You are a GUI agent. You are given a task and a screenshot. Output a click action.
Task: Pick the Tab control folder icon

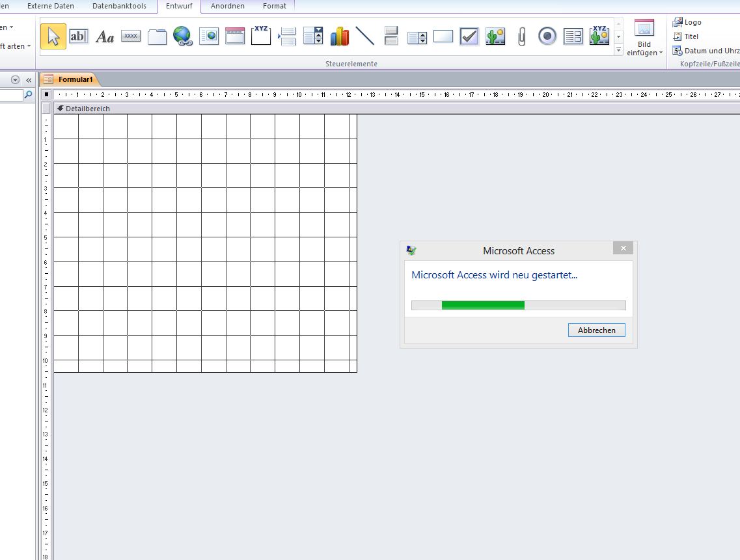[x=157, y=36]
